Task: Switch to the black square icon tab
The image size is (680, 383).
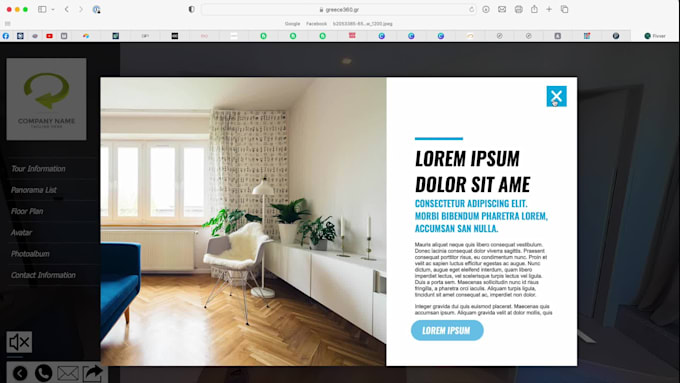Action: [174, 36]
